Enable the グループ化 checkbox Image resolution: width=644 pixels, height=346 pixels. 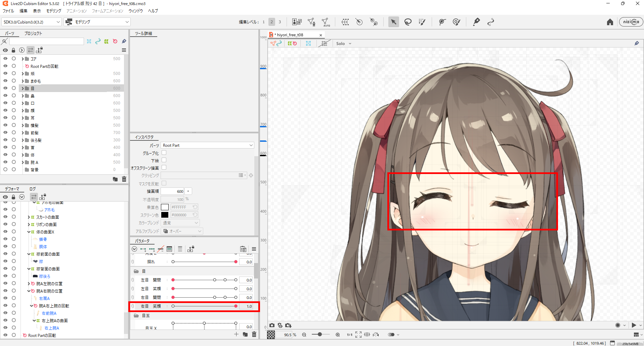click(164, 153)
